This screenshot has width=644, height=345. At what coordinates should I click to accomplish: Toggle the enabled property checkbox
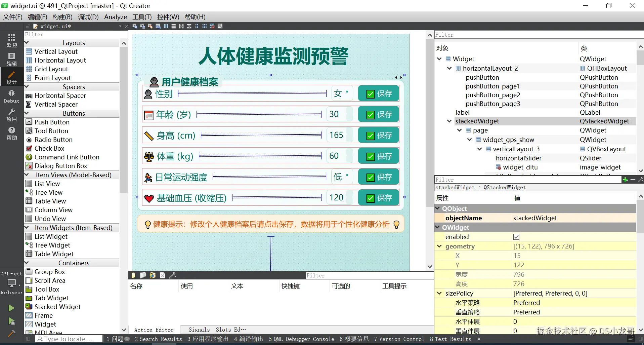(516, 237)
